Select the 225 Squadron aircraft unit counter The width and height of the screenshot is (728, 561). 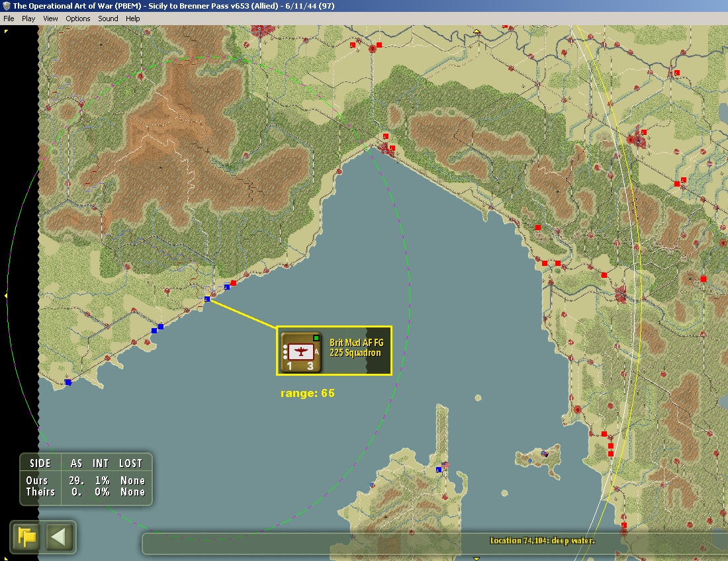click(x=301, y=351)
